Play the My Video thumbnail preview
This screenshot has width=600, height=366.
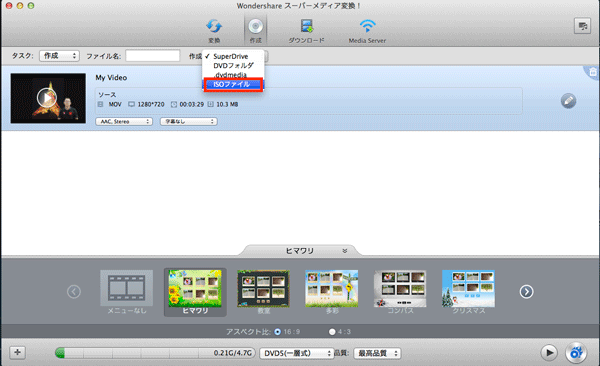[x=47, y=98]
